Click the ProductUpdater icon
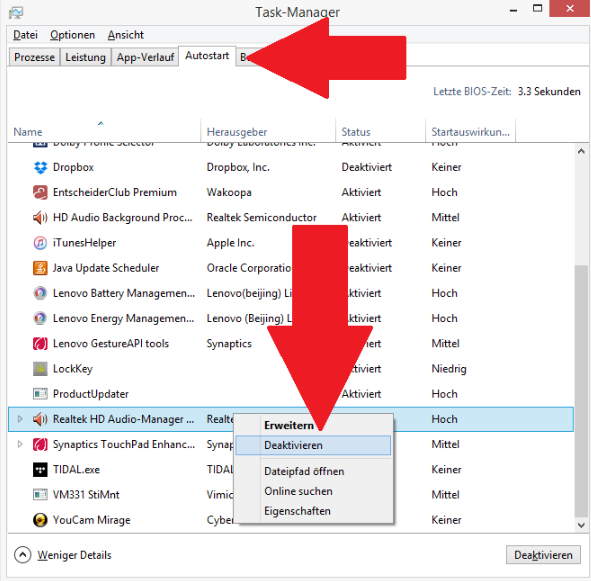The width and height of the screenshot is (591, 581). tap(40, 394)
